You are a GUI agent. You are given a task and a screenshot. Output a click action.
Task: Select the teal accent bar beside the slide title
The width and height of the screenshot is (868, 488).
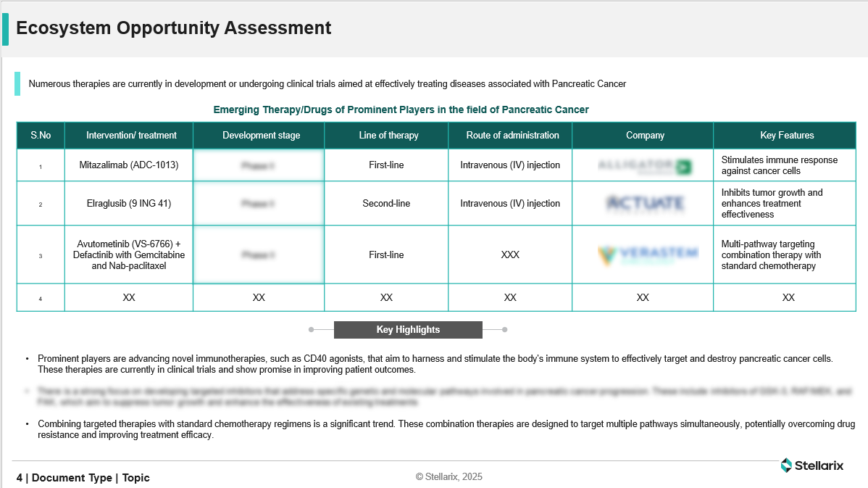coord(7,28)
